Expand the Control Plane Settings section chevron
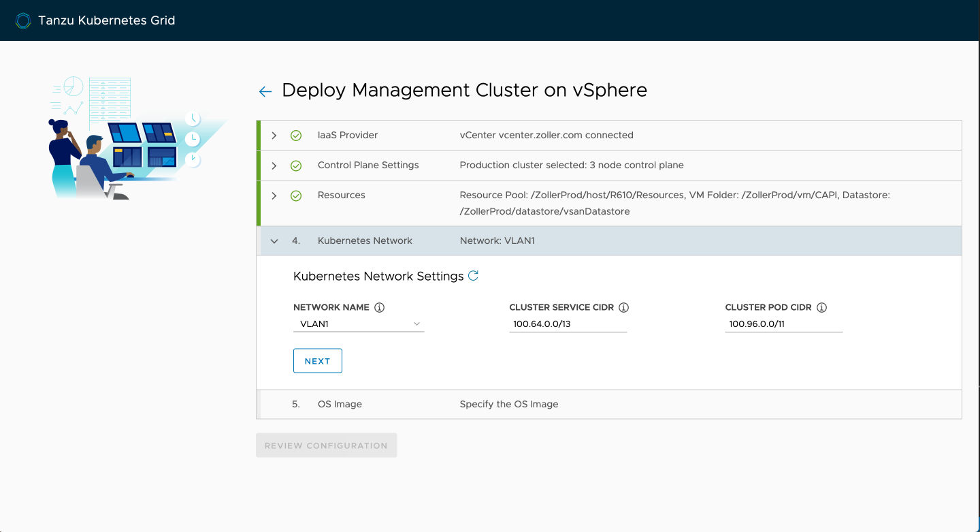This screenshot has width=980, height=532. 274,166
